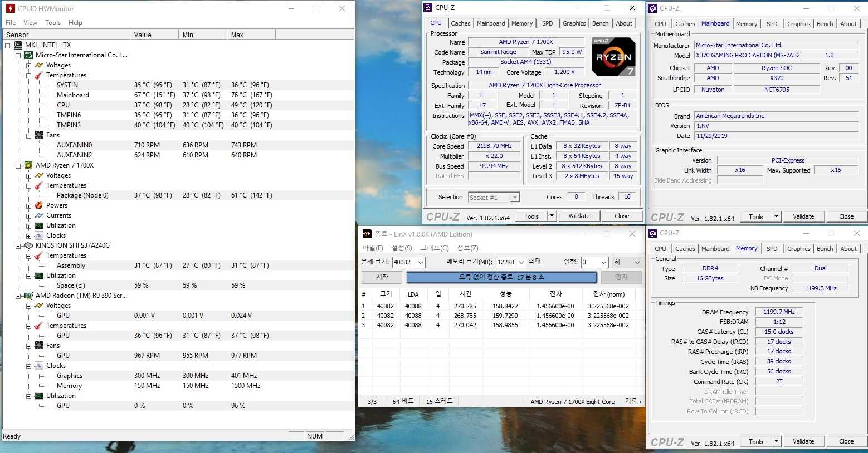Expand the Powers node under AMD Ryzen

point(29,205)
